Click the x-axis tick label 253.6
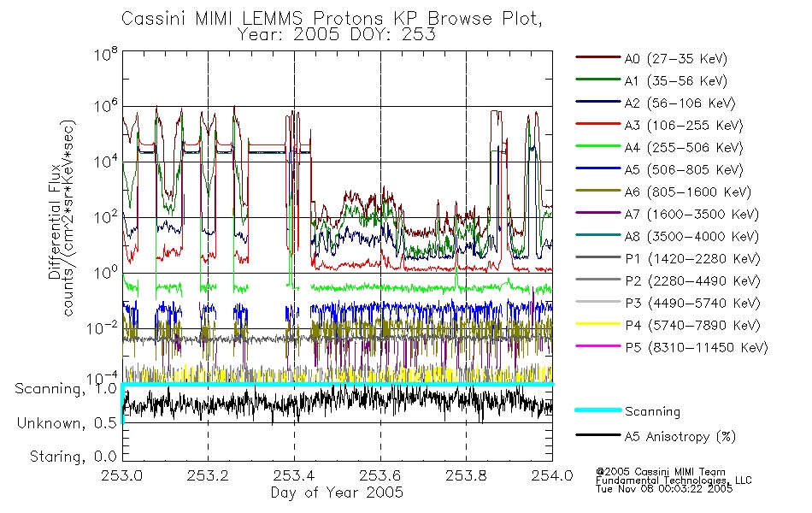Screen dimensions: 812x513 [x=380, y=475]
